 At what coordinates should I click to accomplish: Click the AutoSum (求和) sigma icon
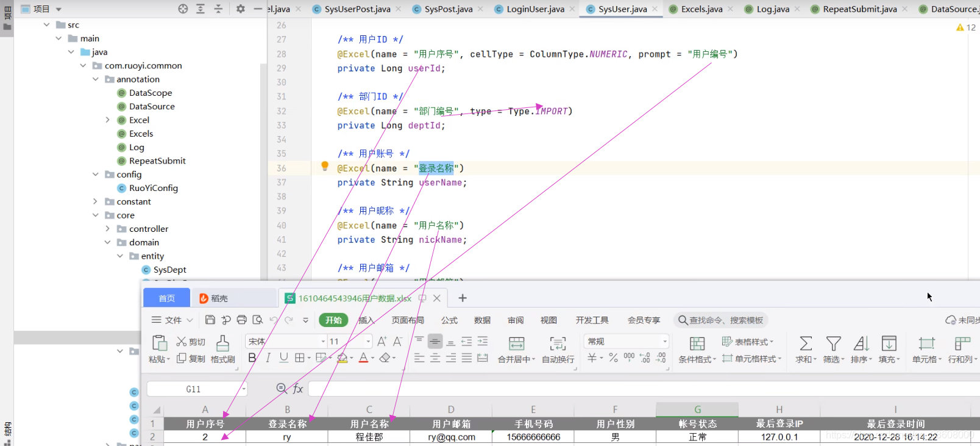click(806, 343)
